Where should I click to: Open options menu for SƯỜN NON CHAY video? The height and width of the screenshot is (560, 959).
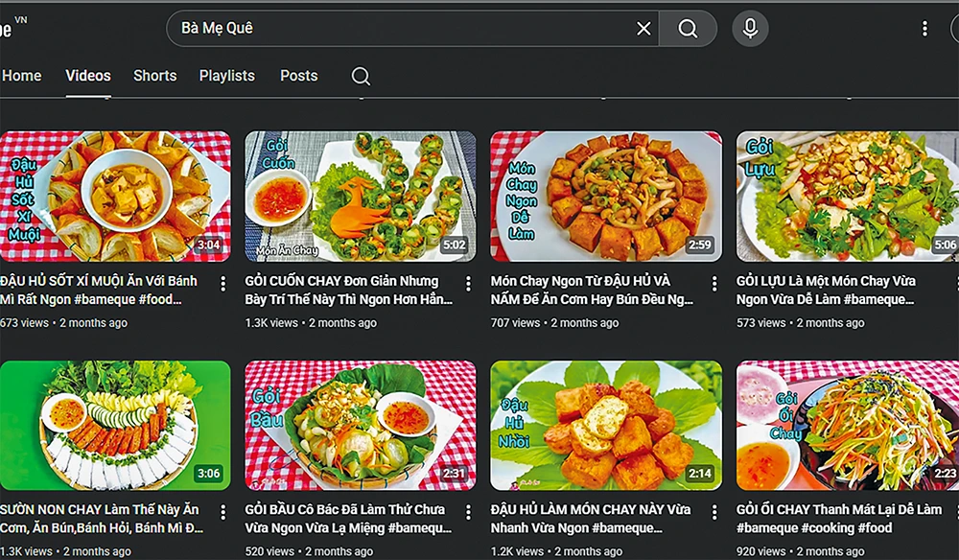click(x=223, y=512)
